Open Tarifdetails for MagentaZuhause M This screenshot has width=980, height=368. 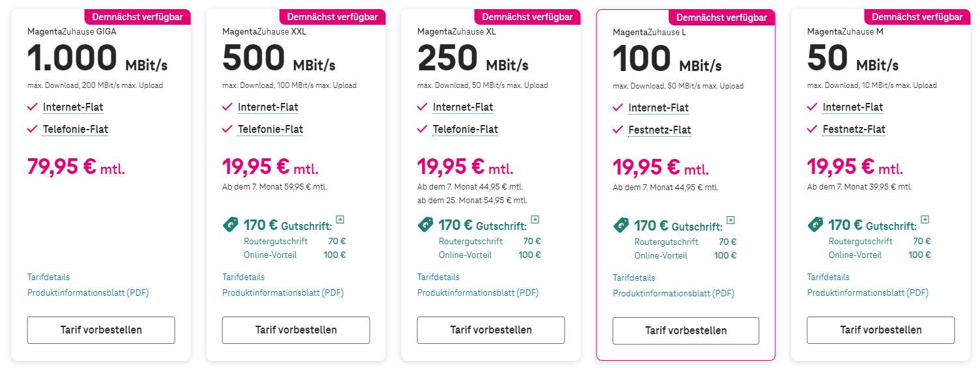(828, 277)
